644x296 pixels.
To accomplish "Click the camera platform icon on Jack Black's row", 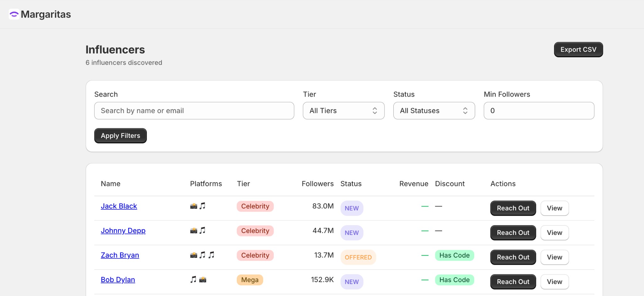I will point(194,206).
